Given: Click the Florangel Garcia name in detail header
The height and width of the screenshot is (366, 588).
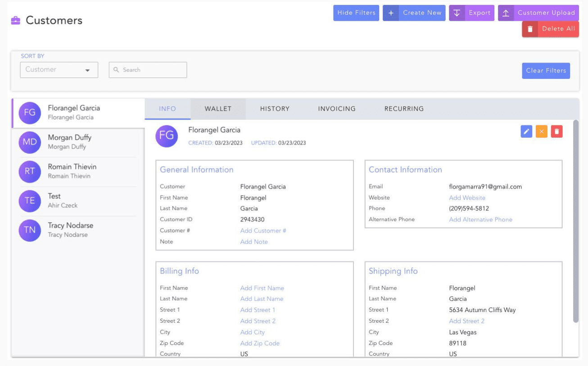Looking at the screenshot, I should click(x=214, y=130).
